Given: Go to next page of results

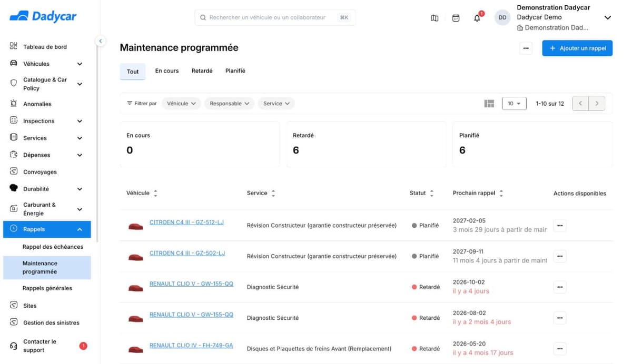Looking at the screenshot, I should (x=597, y=104).
